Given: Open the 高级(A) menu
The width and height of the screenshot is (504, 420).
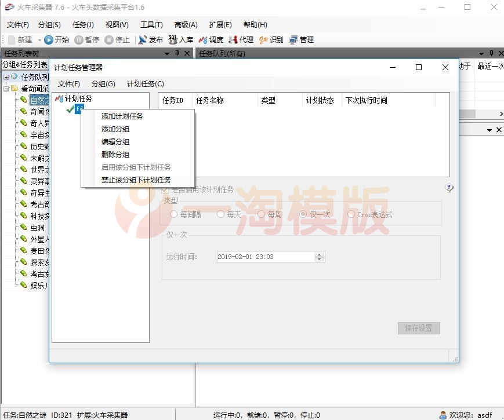Looking at the screenshot, I should (186, 25).
